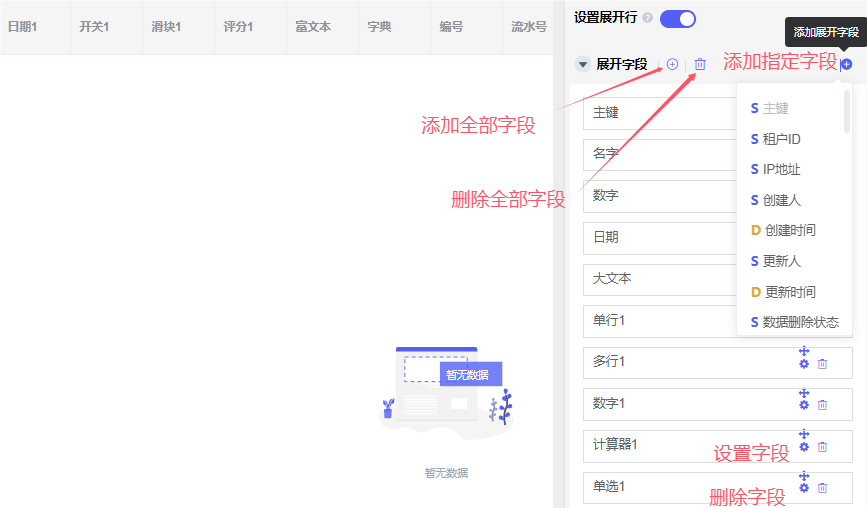
Task: Click the add all fields circle-plus icon
Action: (672, 64)
